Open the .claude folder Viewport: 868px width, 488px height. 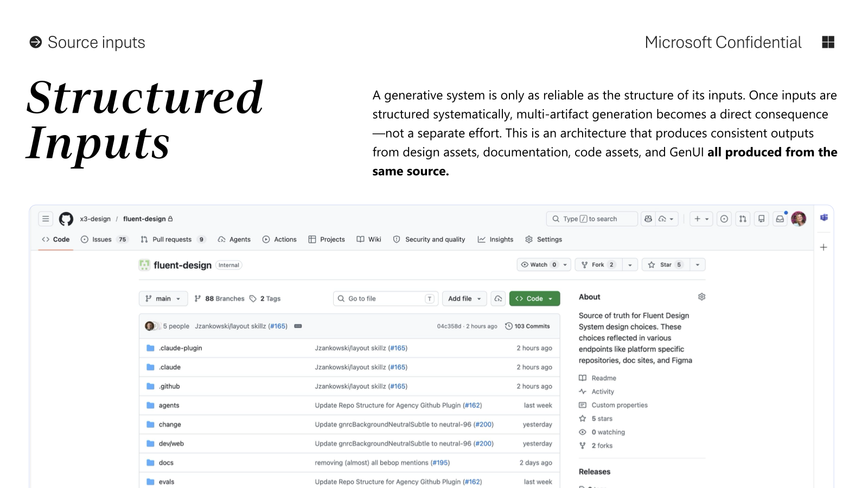click(x=169, y=367)
